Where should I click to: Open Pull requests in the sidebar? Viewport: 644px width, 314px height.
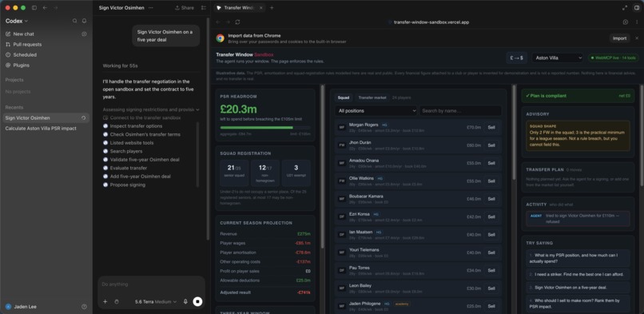(x=27, y=44)
